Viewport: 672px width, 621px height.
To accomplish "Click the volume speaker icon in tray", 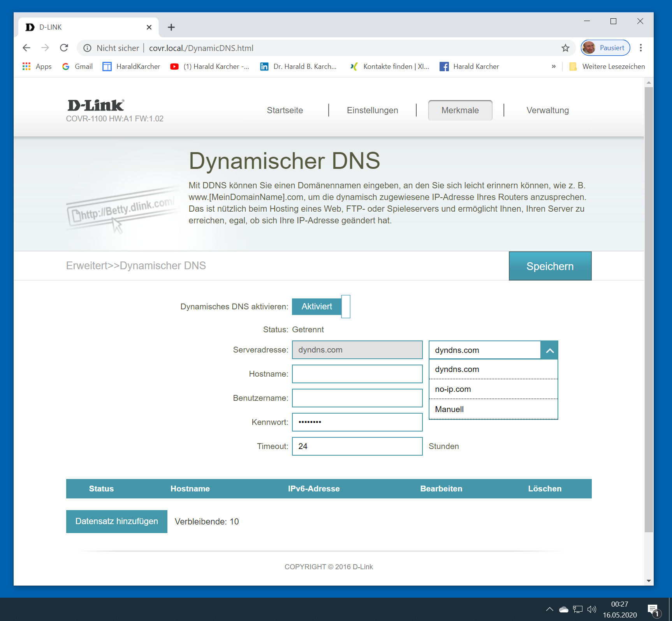I will [x=591, y=609].
